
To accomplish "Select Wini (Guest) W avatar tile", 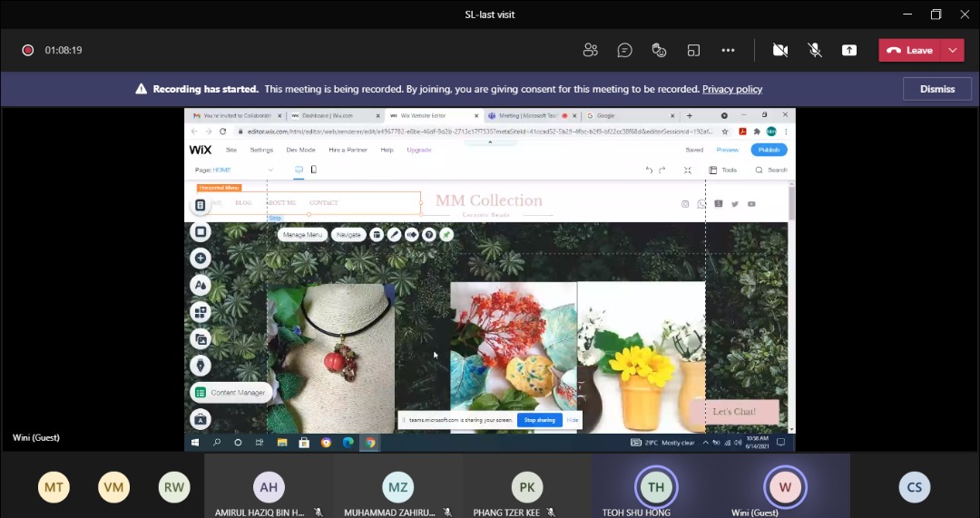I will point(785,486).
